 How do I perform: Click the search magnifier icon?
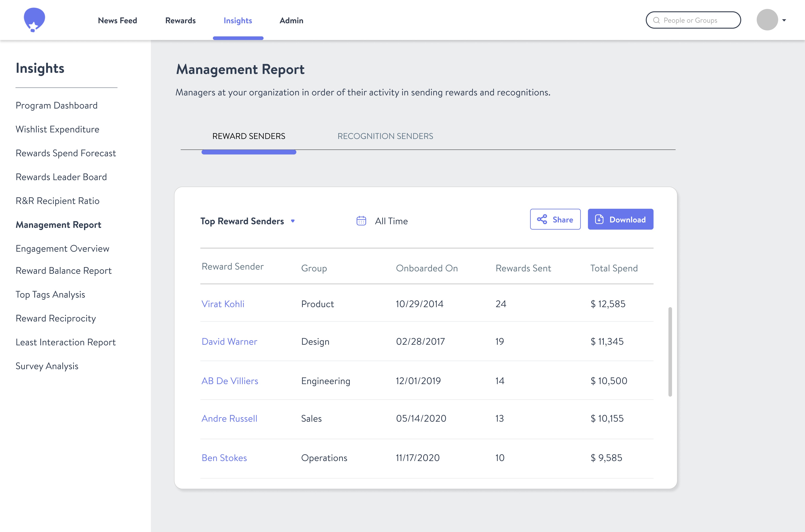pyautogui.click(x=656, y=20)
